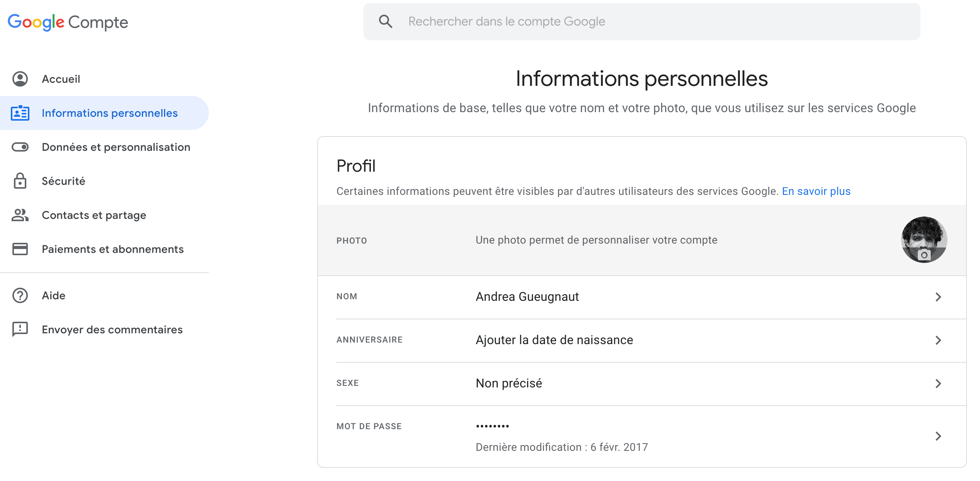Click the feedback speech bubble icon
This screenshot has height=481, width=980.
pos(20,329)
